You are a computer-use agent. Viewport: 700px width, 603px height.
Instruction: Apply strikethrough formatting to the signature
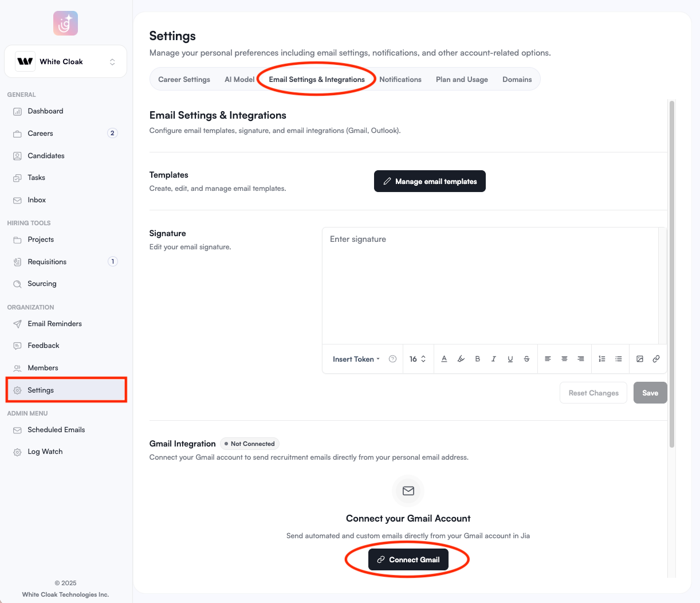pos(526,359)
